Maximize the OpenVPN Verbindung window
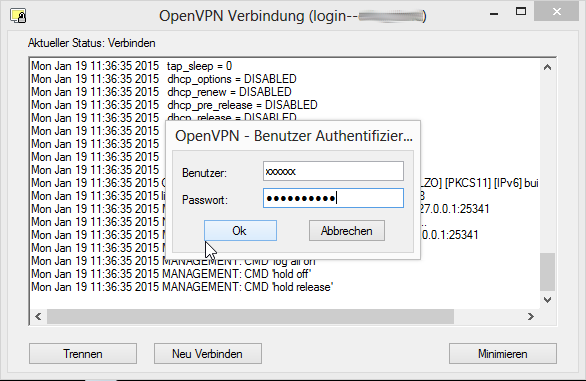 tap(521, 12)
